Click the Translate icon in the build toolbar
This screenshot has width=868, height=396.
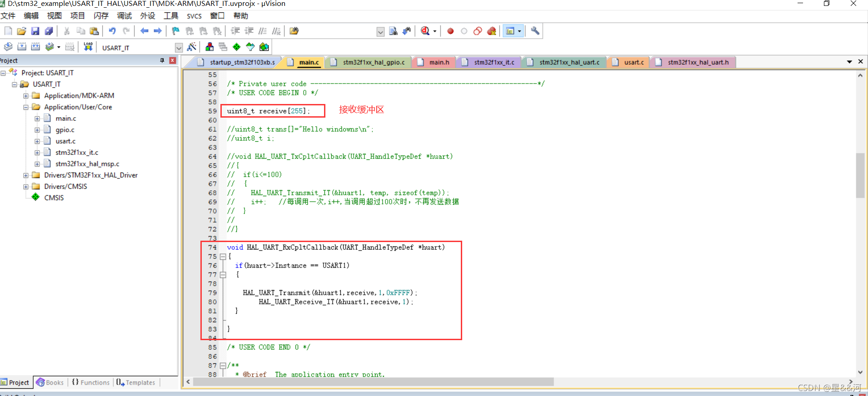click(8, 47)
